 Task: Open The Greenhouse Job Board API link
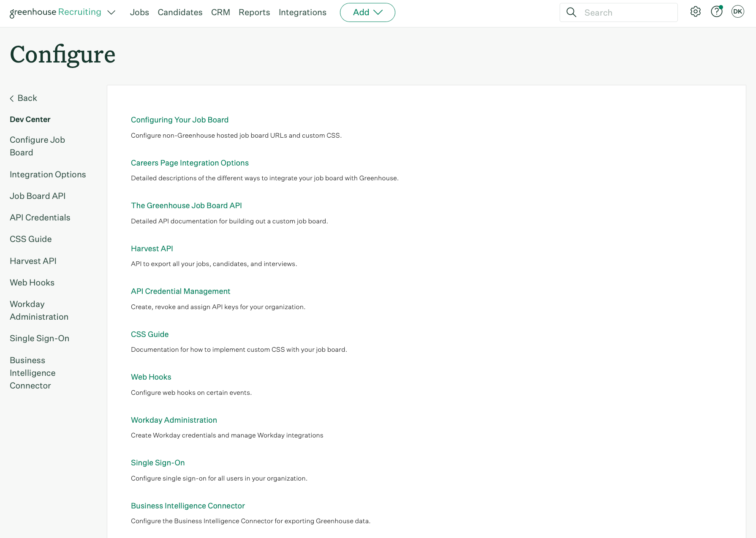pos(186,206)
